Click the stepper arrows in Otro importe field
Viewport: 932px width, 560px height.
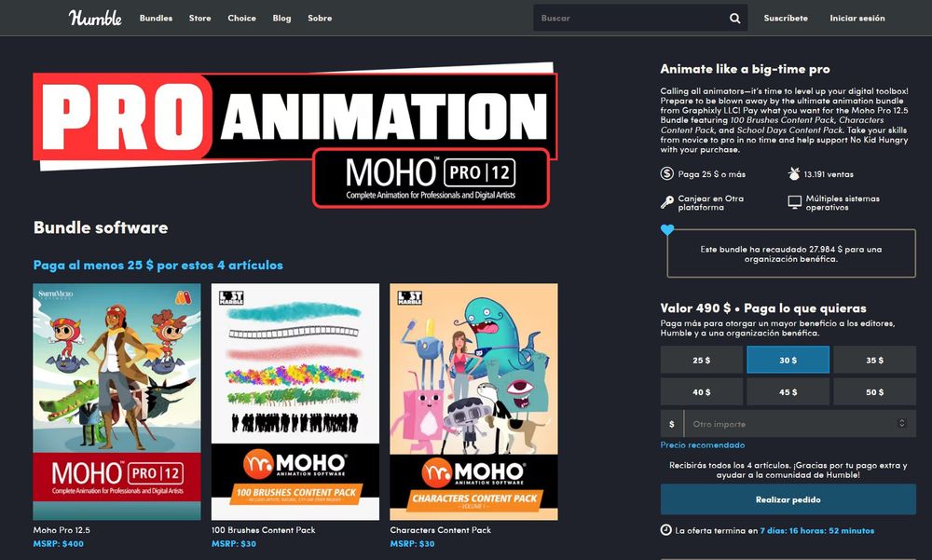901,423
